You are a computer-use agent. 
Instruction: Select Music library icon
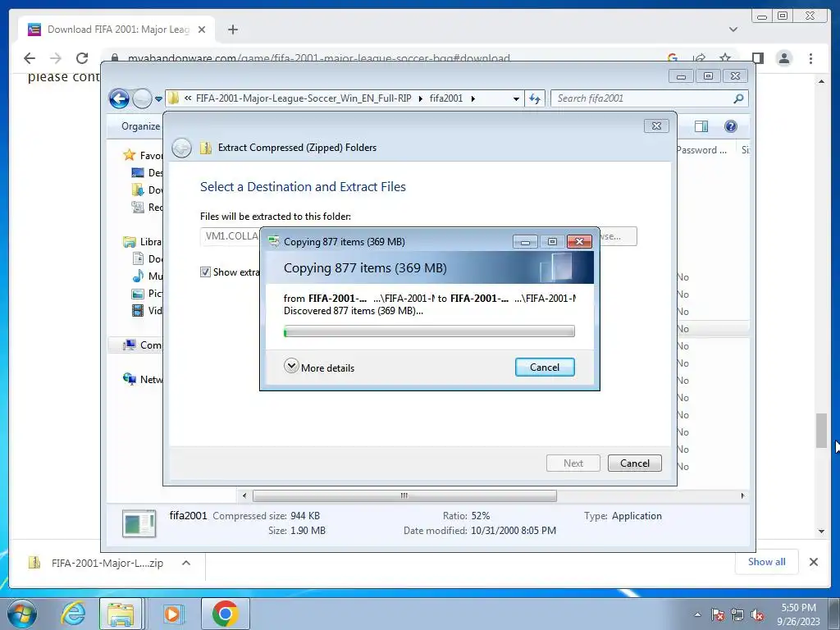pos(138,276)
